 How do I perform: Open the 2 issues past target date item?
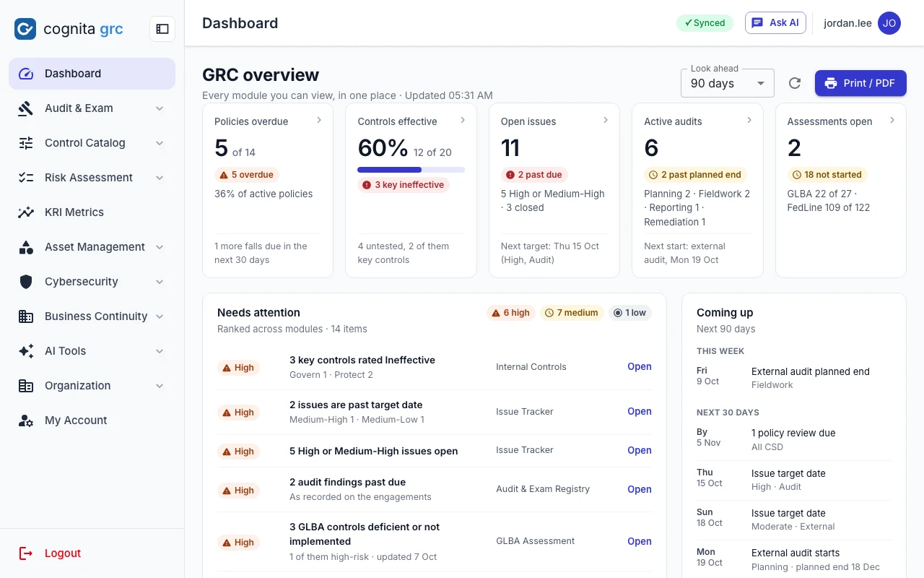point(640,411)
